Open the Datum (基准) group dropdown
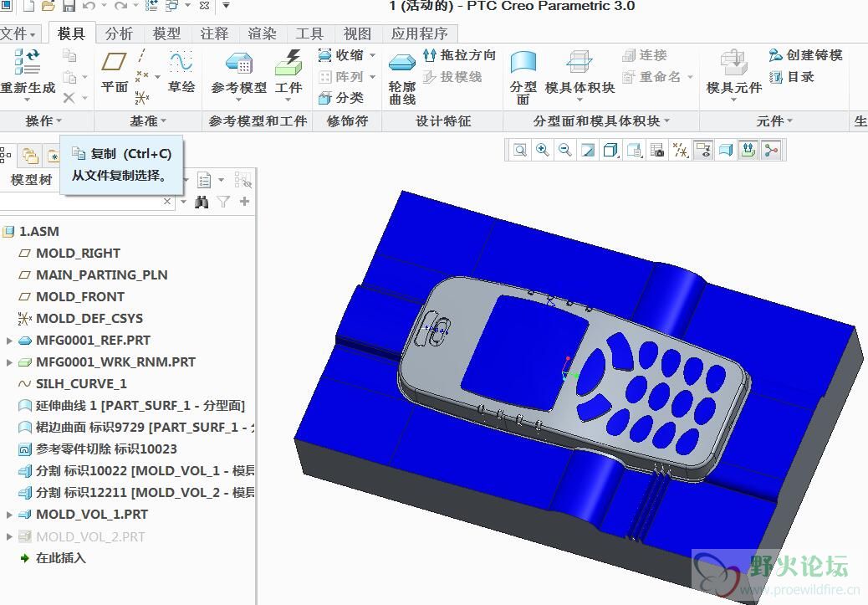 [x=148, y=120]
